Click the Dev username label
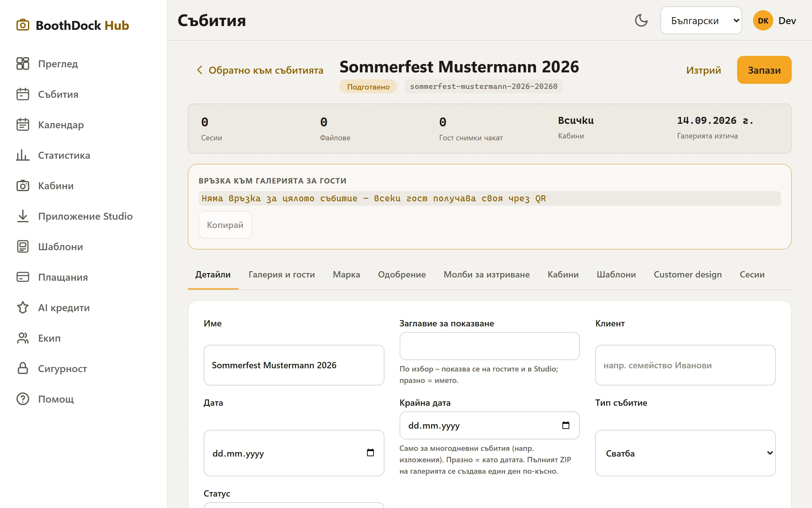 tap(787, 21)
